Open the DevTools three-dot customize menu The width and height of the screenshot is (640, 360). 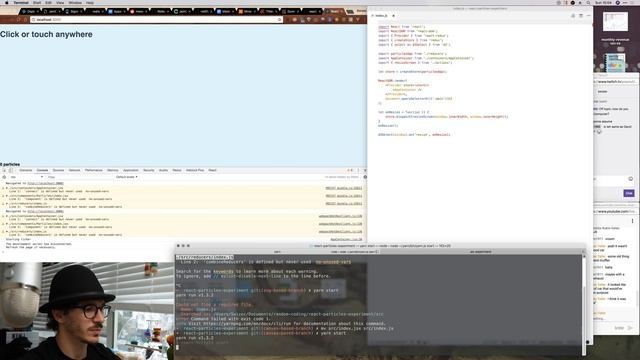pos(358,170)
